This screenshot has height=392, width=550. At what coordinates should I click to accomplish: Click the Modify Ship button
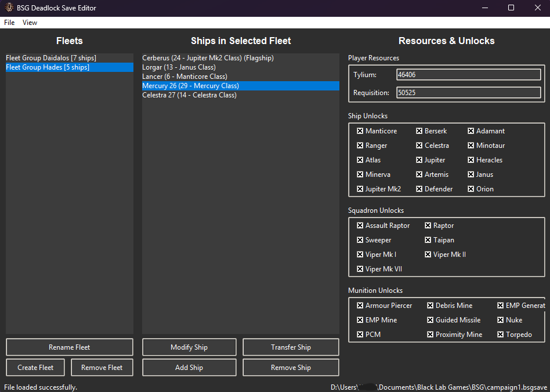[189, 347]
